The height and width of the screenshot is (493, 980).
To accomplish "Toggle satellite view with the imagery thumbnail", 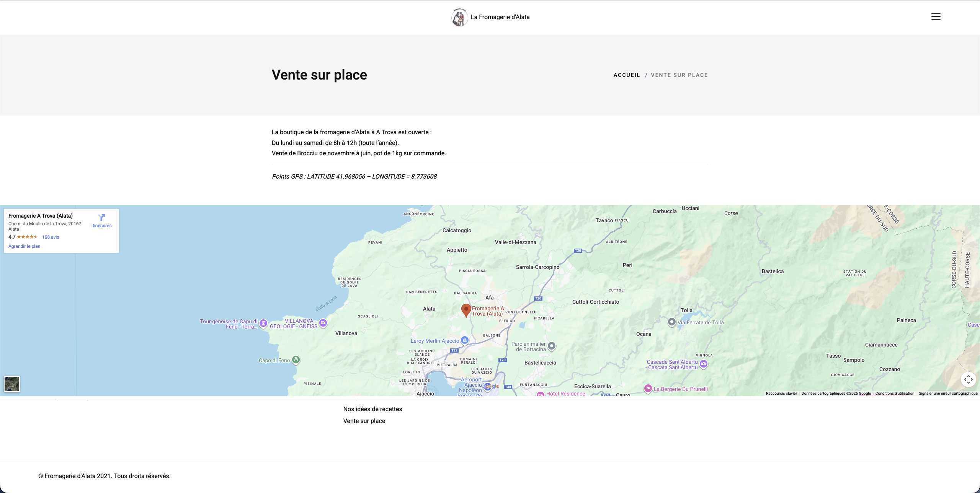I will (12, 384).
